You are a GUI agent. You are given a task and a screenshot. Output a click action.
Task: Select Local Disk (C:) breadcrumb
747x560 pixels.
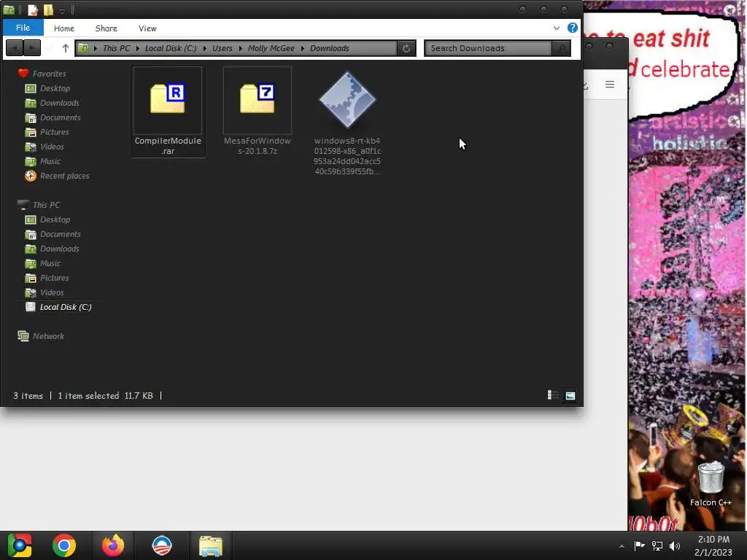point(171,48)
